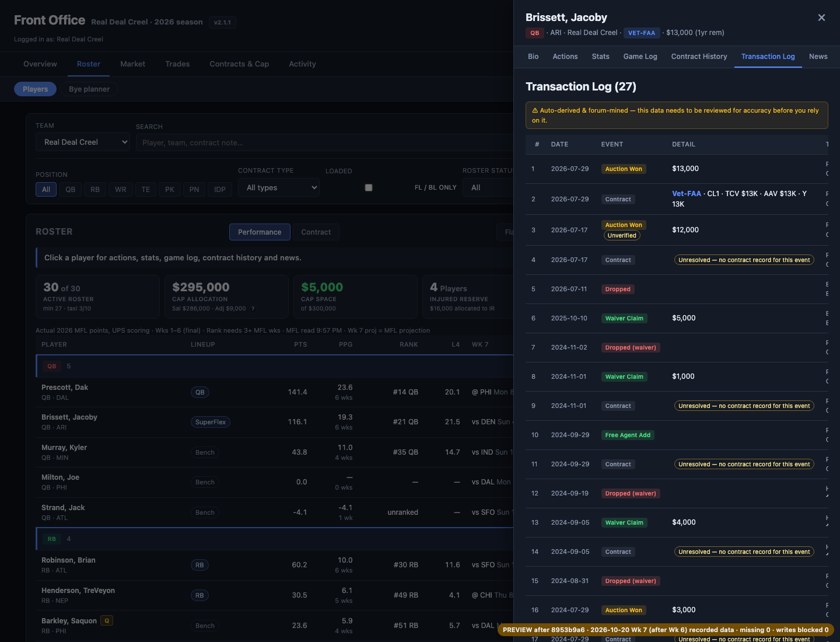Viewport: 840px width, 642px height.
Task: Click the Q badge next to Barkley, Saquon
Action: pos(107,620)
